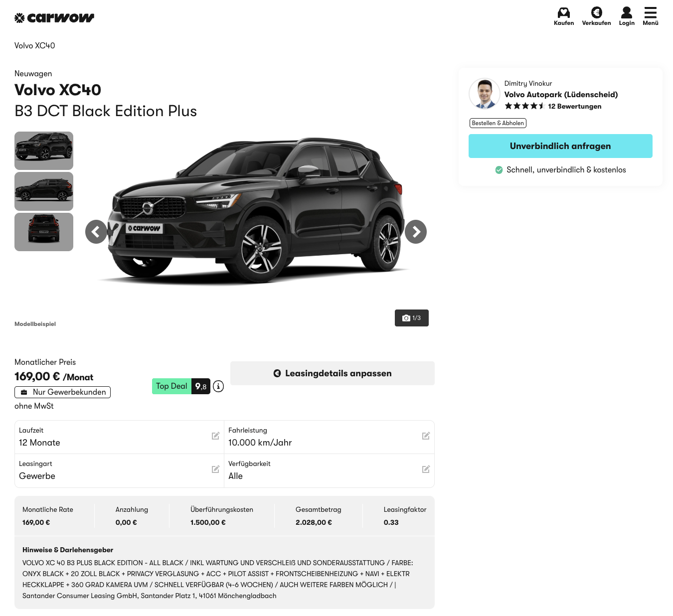This screenshot has height=616, width=673.
Task: Click the Volvo XC40 breadcrumb link
Action: pyautogui.click(x=35, y=46)
